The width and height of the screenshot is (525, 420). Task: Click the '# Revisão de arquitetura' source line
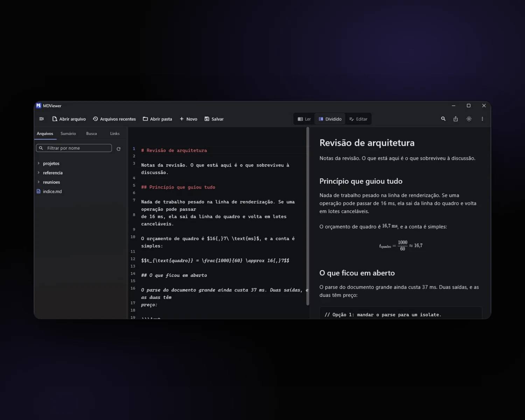coord(174,150)
